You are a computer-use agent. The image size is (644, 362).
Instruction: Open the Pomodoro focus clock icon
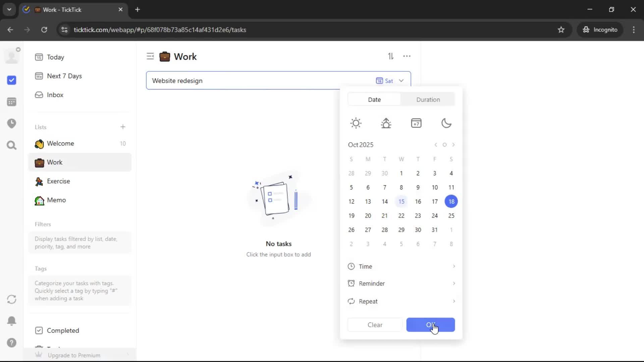tap(11, 123)
